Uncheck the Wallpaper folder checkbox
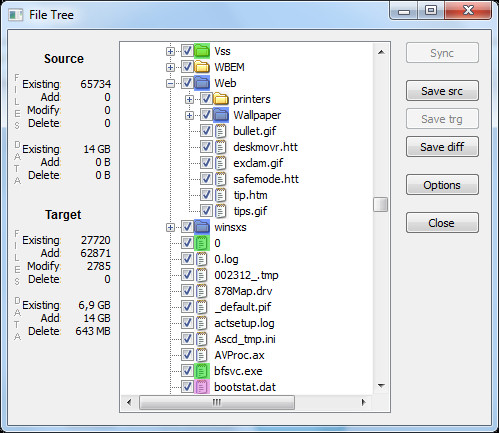 [x=206, y=115]
